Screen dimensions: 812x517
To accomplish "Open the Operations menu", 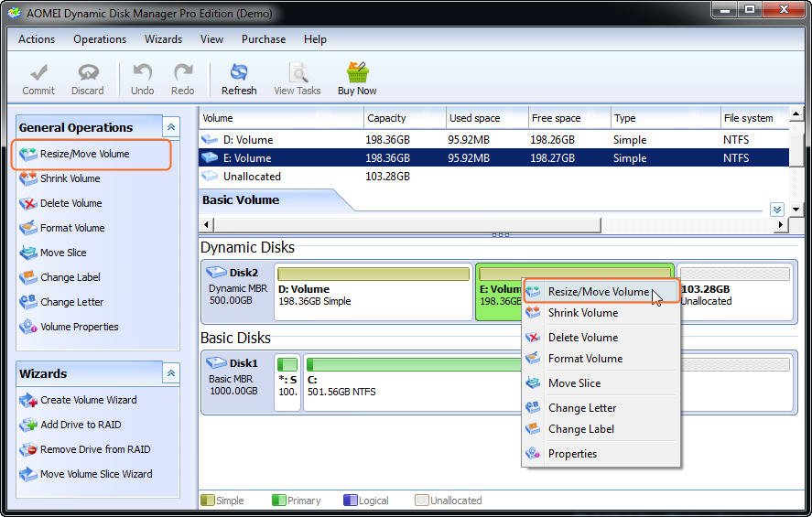I will pyautogui.click(x=100, y=39).
